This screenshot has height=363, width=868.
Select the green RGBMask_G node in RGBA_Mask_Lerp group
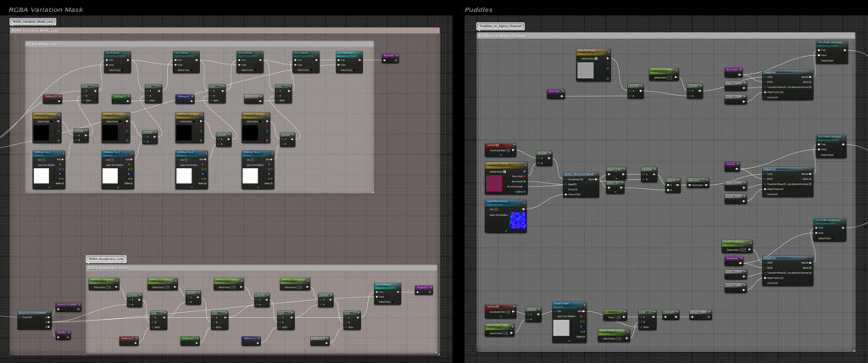point(121,98)
